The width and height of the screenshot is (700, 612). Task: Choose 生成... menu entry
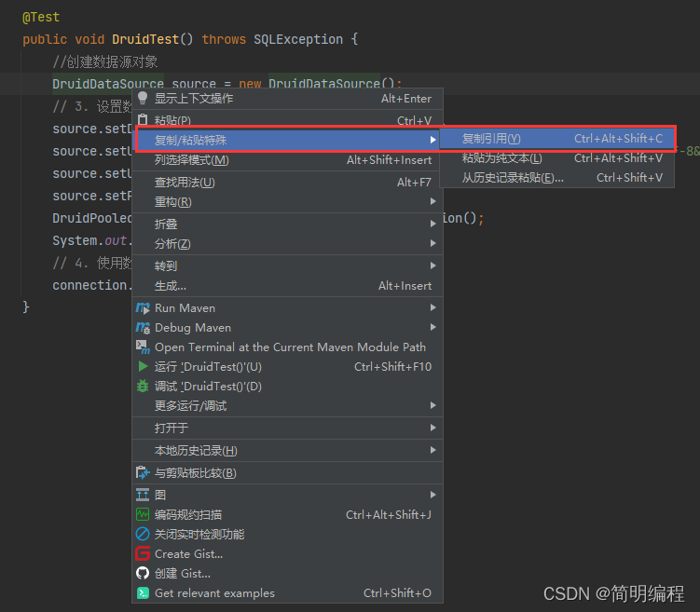tap(287, 285)
